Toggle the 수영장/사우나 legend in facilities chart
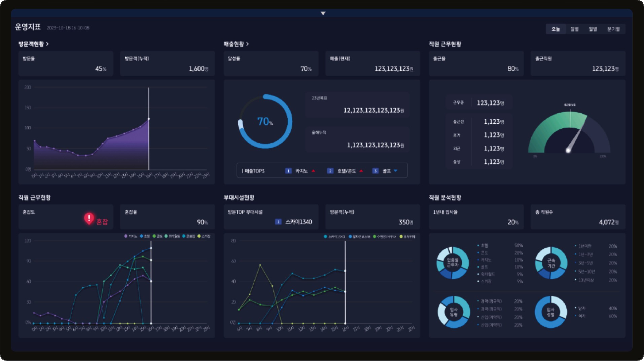 pyautogui.click(x=385, y=237)
